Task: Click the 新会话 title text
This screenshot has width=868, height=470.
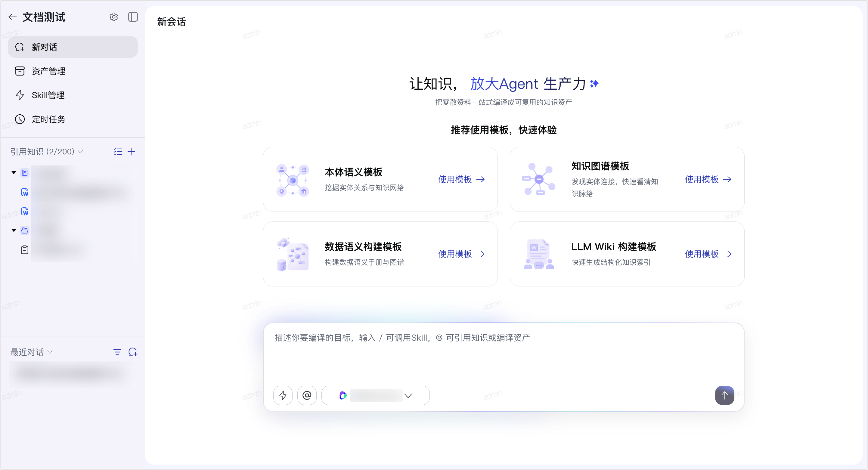Action: [171, 22]
